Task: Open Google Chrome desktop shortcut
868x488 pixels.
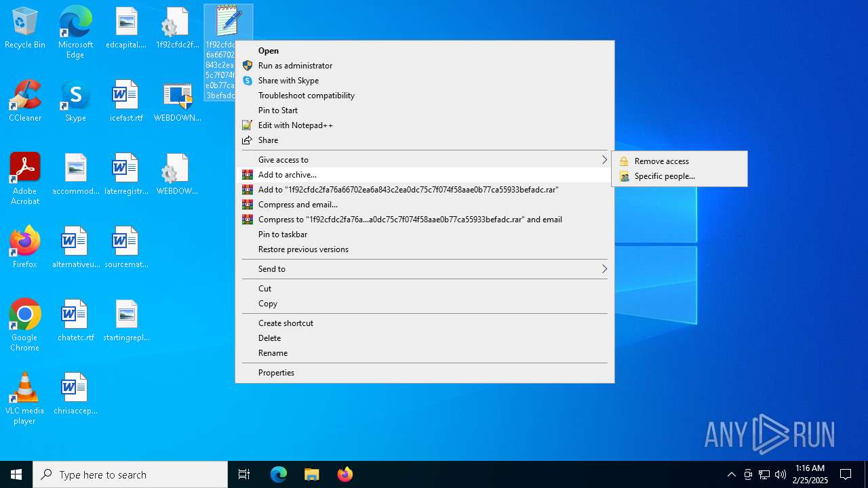Action: [x=25, y=325]
